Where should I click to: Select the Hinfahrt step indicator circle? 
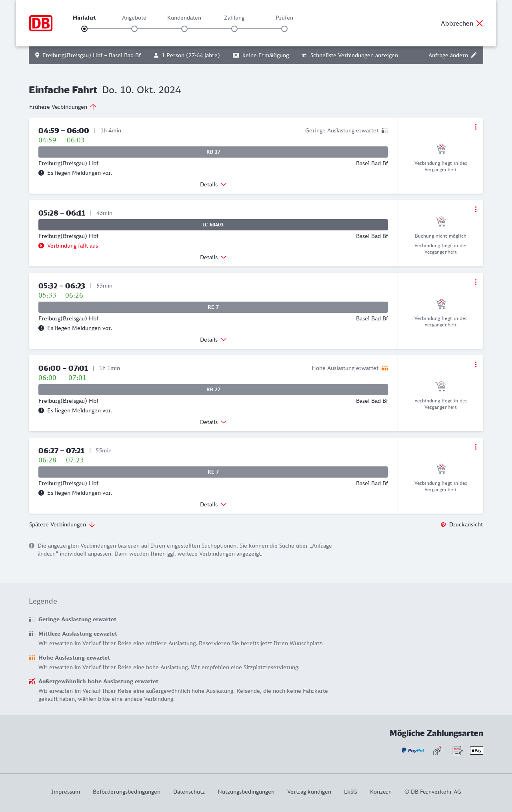pos(84,29)
